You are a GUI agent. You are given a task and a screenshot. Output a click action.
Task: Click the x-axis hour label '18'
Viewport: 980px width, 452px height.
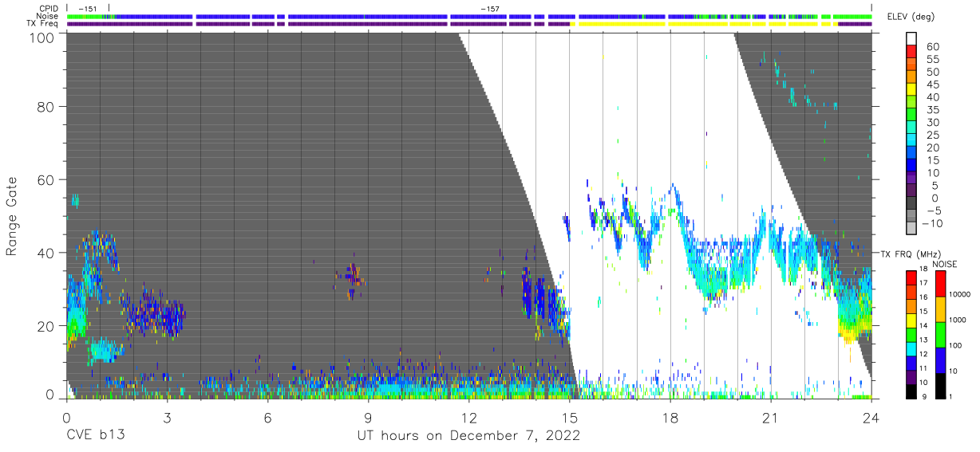(x=670, y=417)
